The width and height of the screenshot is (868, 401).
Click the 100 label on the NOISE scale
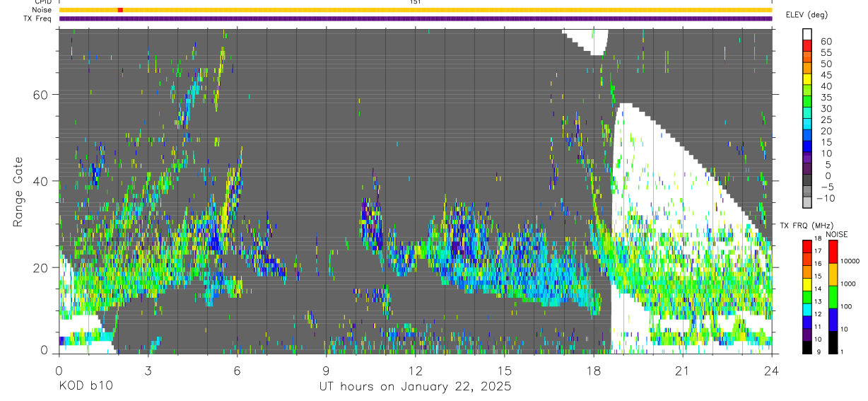tap(847, 306)
